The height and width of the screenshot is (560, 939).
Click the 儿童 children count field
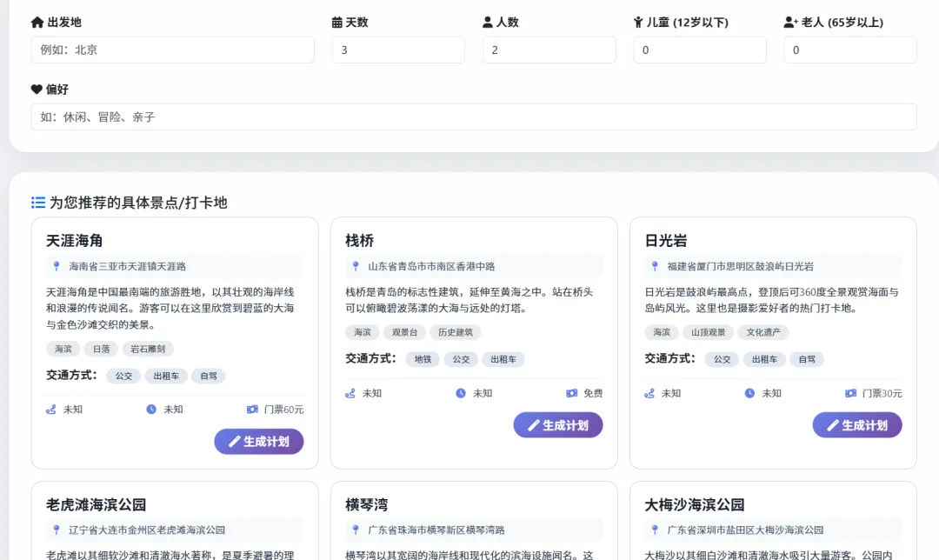click(x=699, y=50)
